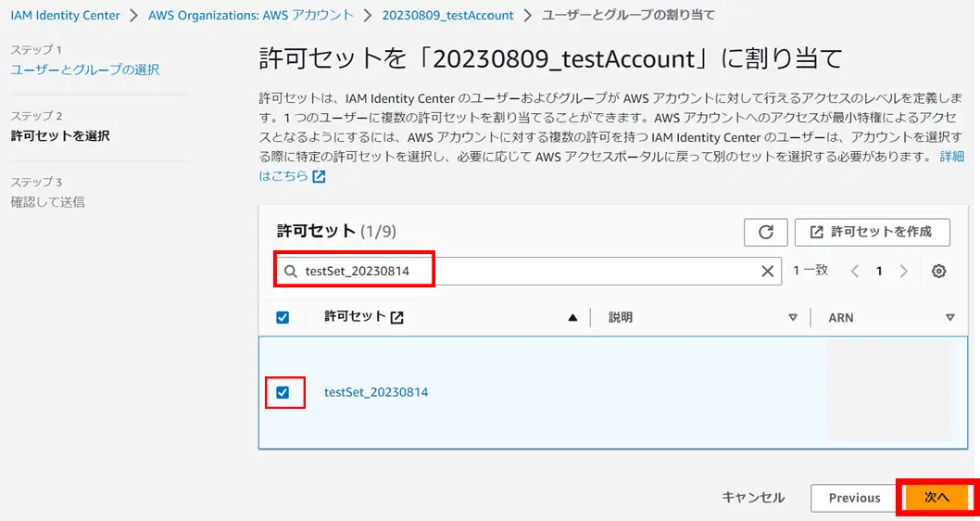Click the ARN column header
Image resolution: width=980 pixels, height=521 pixels.
click(841, 318)
